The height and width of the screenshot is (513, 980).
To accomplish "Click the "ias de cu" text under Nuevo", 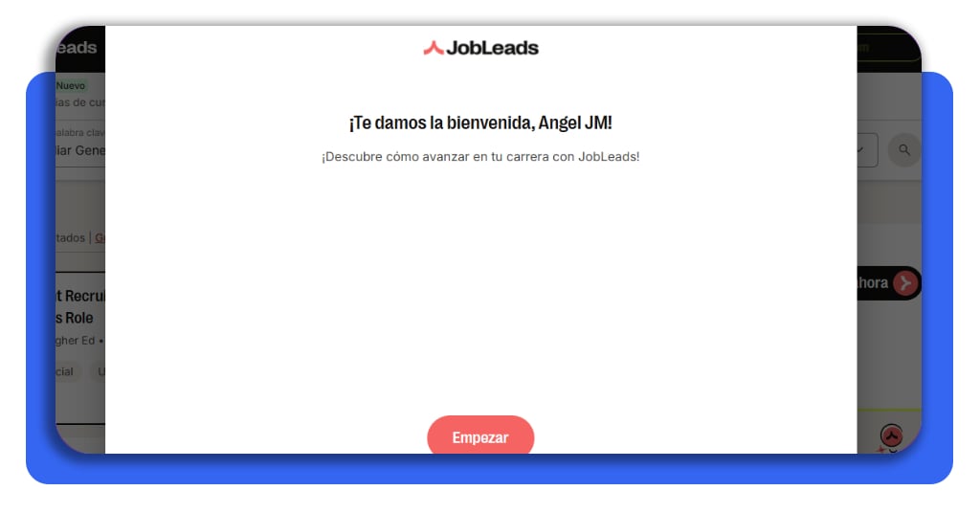I will [80, 102].
